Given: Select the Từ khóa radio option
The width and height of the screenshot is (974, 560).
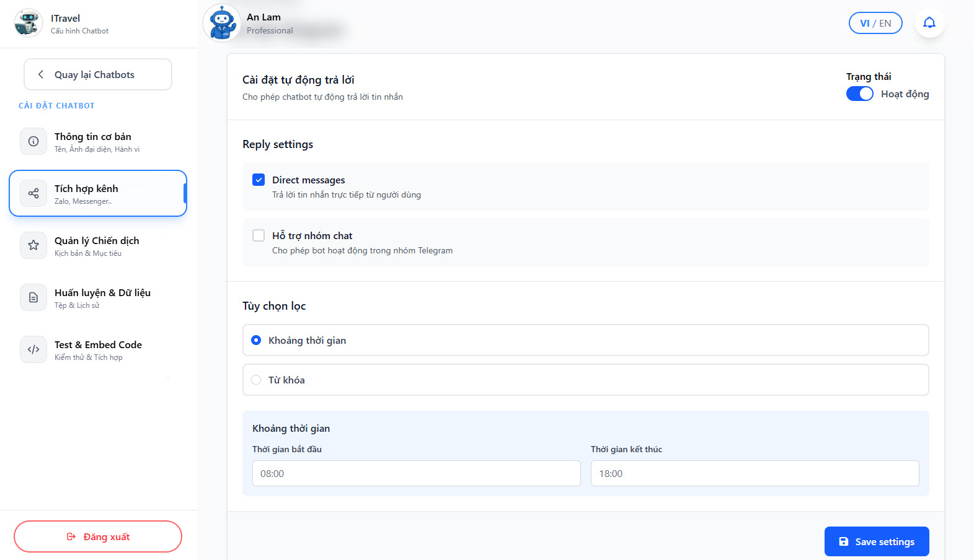Looking at the screenshot, I should [x=256, y=380].
